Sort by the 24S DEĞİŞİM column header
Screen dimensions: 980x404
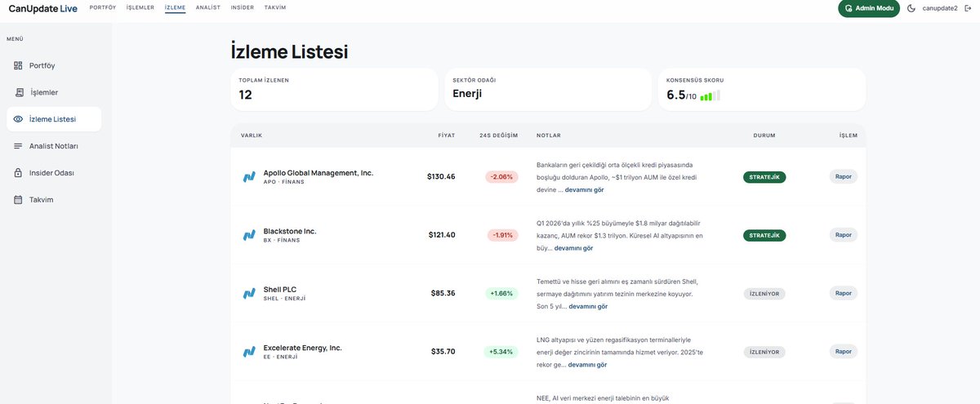(x=499, y=135)
